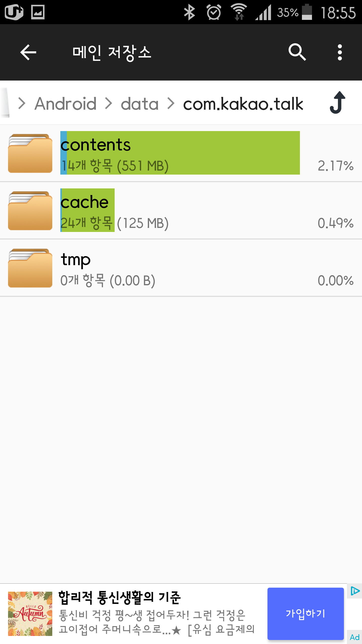Screen dimensions: 362x644
Task: Open the three-dot overflow menu
Action: coord(340,52)
